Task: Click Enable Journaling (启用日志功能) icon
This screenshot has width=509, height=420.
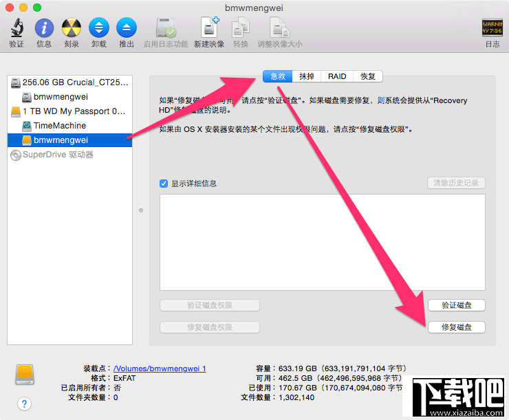Action: [166, 27]
